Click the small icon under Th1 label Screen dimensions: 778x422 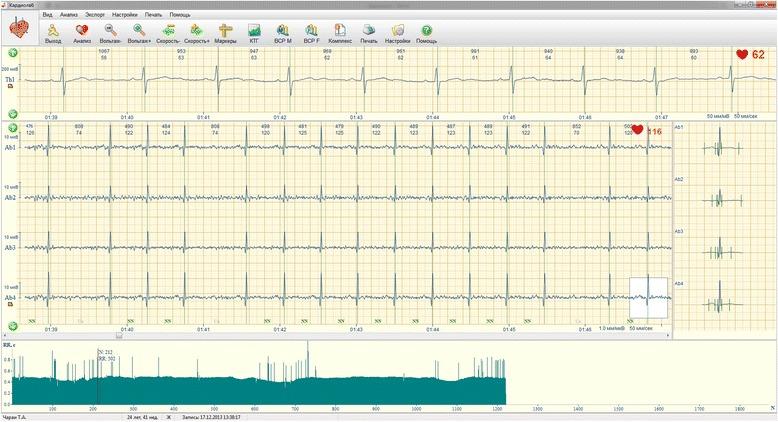tap(10, 88)
